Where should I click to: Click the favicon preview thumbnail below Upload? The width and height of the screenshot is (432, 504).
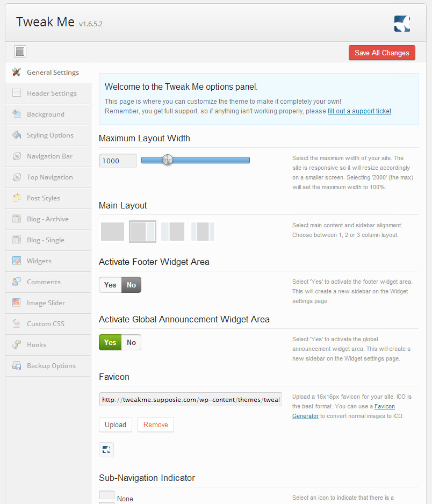pos(106,450)
